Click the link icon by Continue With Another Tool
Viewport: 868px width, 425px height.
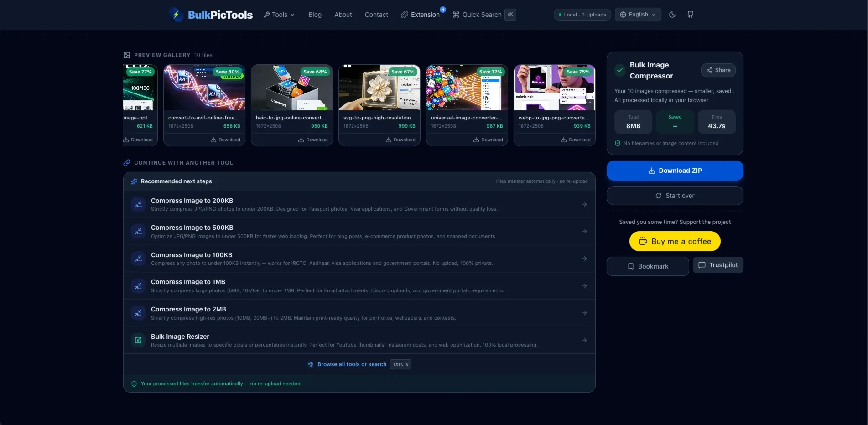(x=127, y=163)
